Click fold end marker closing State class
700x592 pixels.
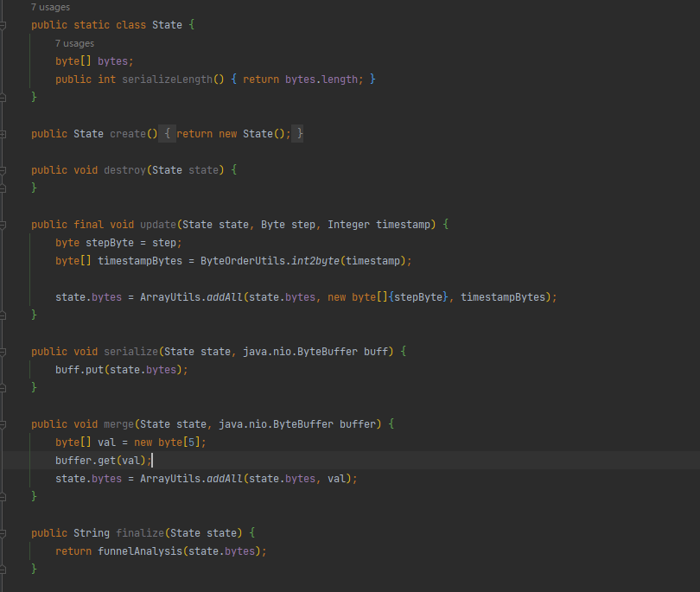(3, 98)
